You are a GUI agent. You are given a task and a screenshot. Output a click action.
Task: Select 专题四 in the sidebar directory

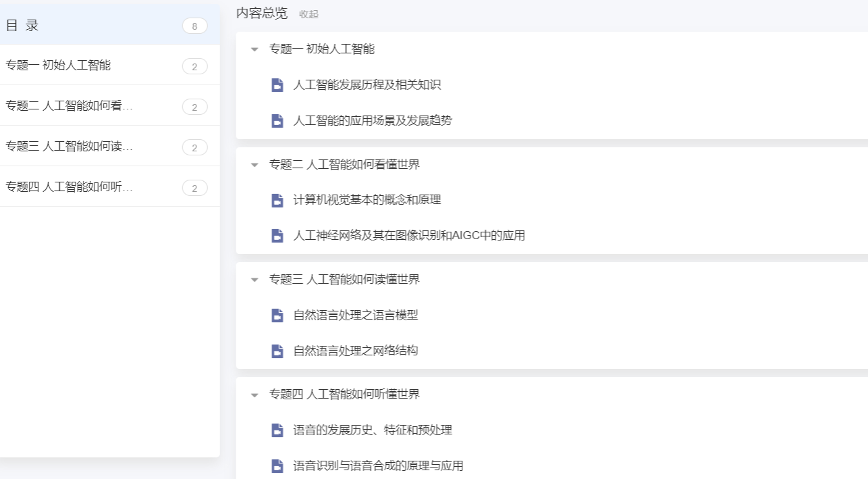pyautogui.click(x=70, y=187)
